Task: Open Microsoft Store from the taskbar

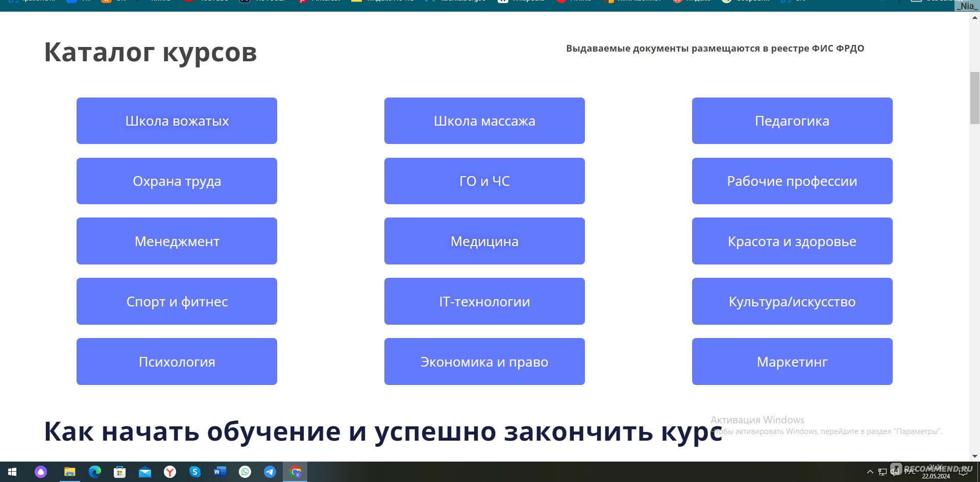Action: (x=120, y=472)
